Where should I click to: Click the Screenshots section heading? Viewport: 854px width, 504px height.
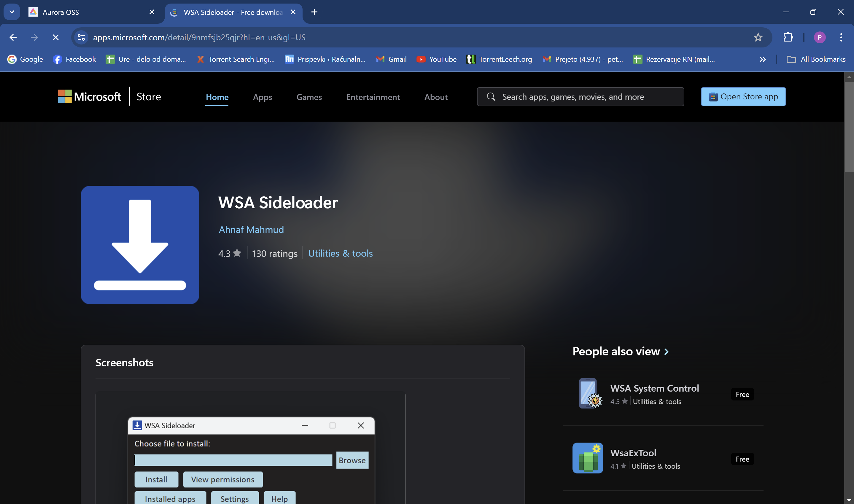tap(124, 363)
